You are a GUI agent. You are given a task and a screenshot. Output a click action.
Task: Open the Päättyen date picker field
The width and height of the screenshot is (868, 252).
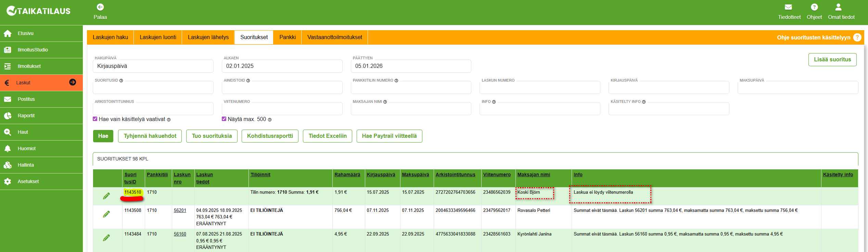point(411,66)
